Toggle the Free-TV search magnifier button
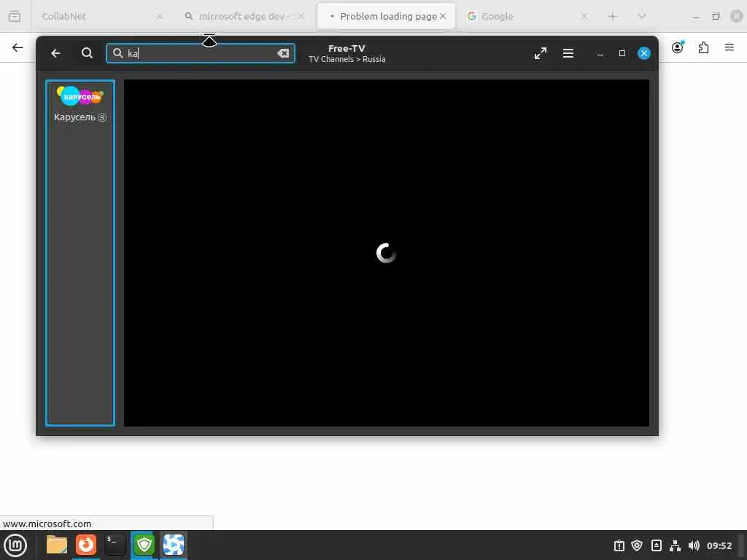This screenshot has width=747, height=560. point(87,52)
